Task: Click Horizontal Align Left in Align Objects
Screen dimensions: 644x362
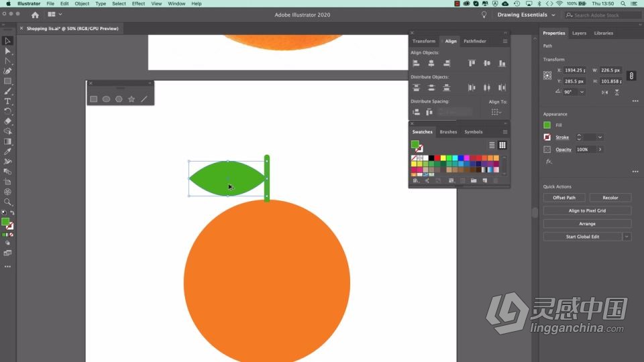Action: pyautogui.click(x=416, y=63)
